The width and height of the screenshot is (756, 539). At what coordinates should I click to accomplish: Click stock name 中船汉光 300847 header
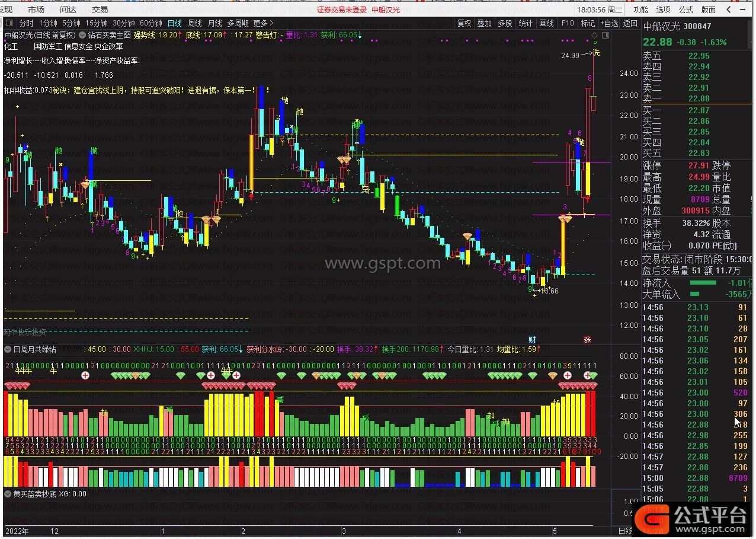coord(677,26)
